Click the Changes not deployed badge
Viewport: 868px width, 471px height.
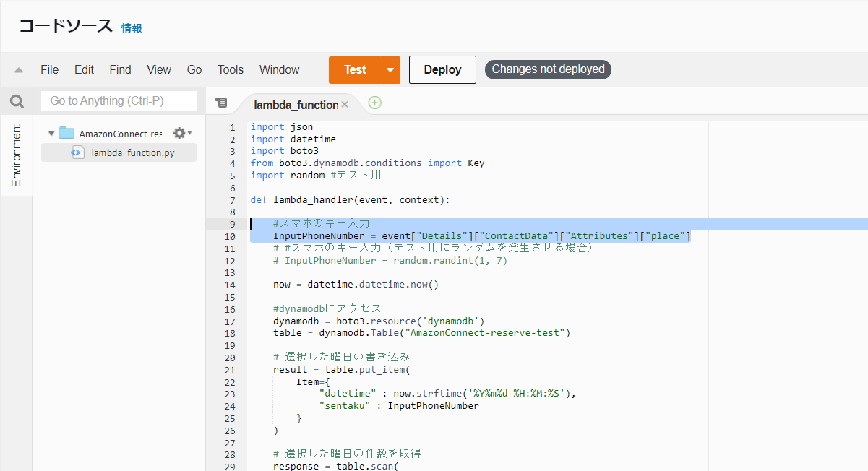coord(549,69)
